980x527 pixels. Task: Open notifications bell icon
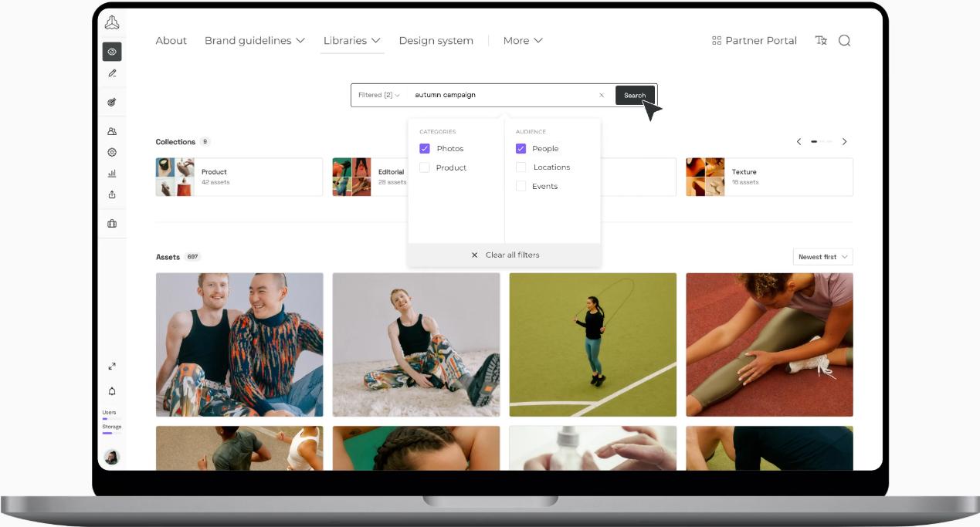(x=112, y=391)
